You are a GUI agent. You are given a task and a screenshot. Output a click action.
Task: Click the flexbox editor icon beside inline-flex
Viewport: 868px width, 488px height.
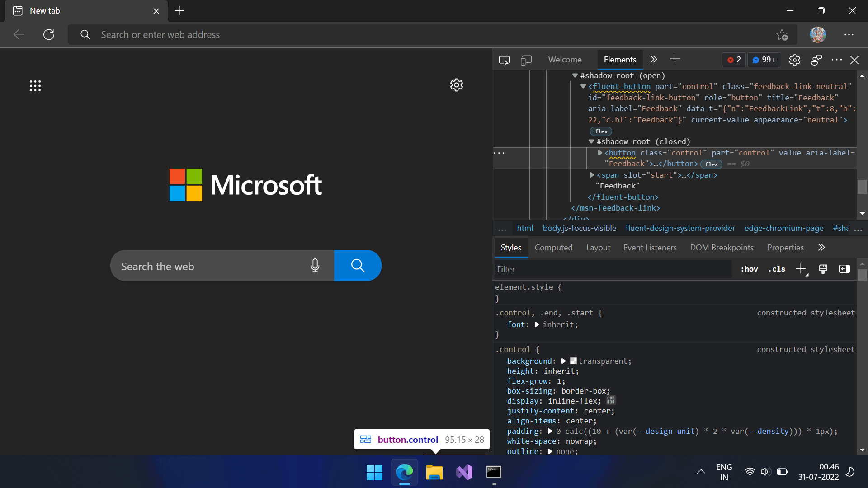611,400
